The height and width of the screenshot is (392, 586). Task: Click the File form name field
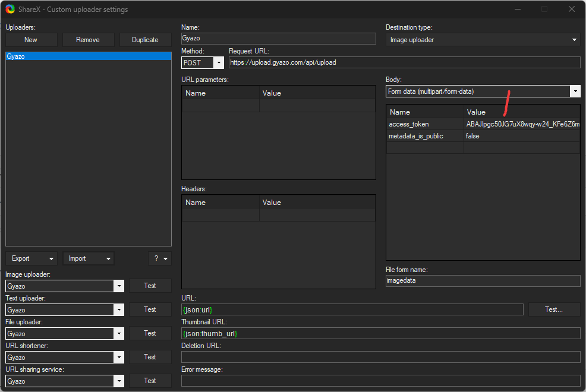(483, 281)
